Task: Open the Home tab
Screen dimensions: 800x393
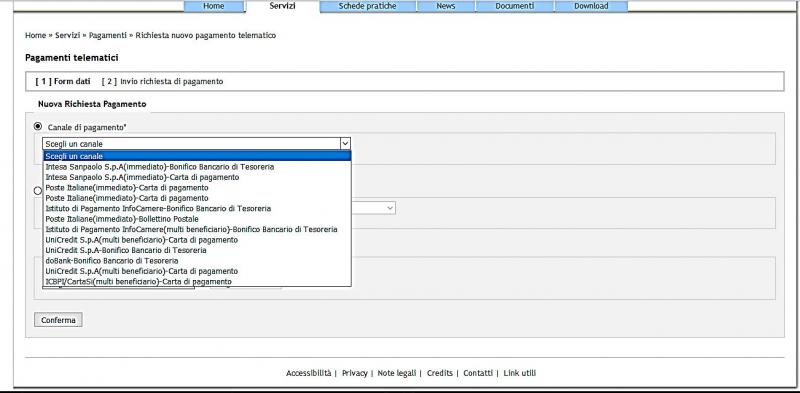Action: 214,6
